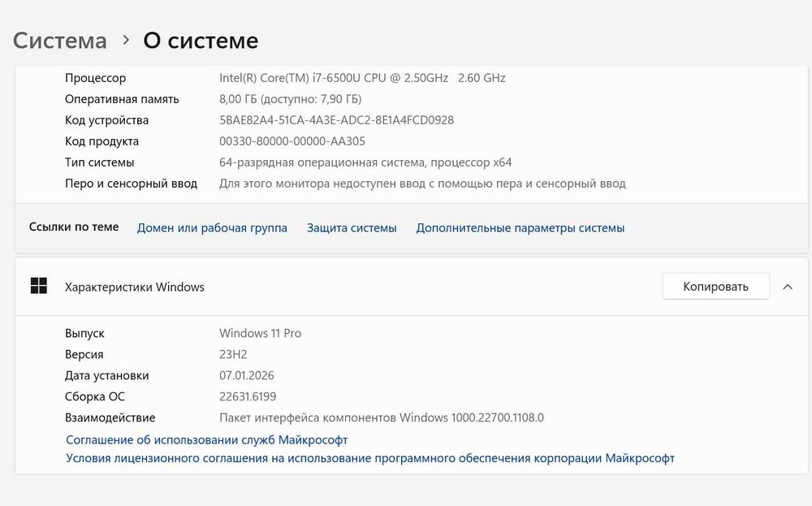Collapse the Характеристики Windows section chevron

click(788, 287)
